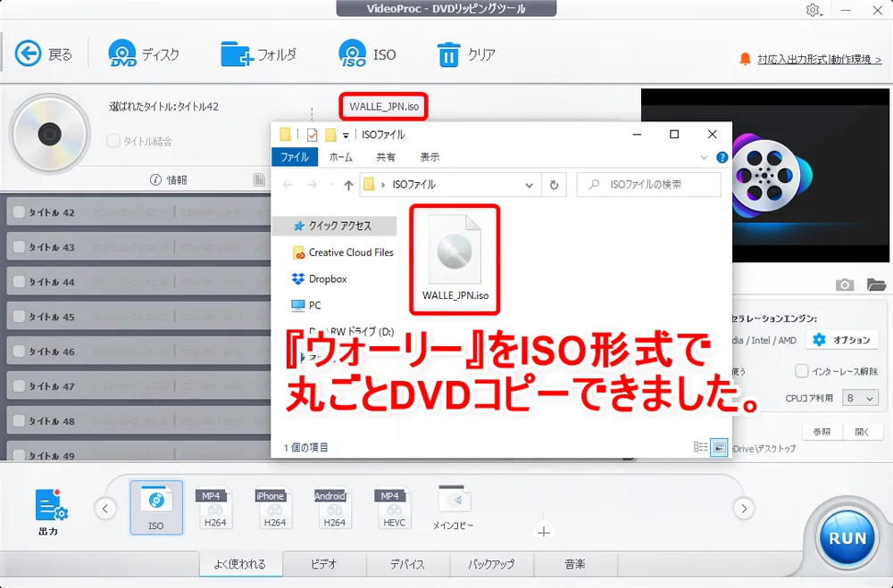Check タイトル 42 checkbox

coord(19,211)
